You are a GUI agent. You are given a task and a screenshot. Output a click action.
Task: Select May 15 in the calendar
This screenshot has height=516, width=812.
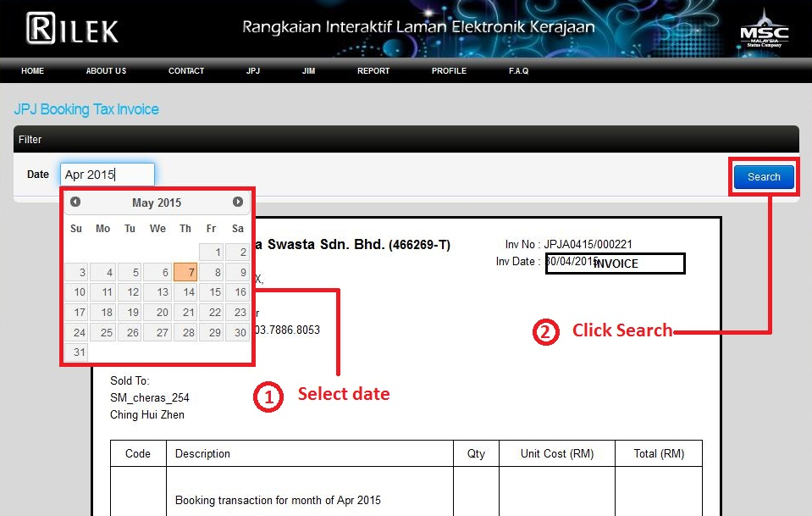pos(212,292)
